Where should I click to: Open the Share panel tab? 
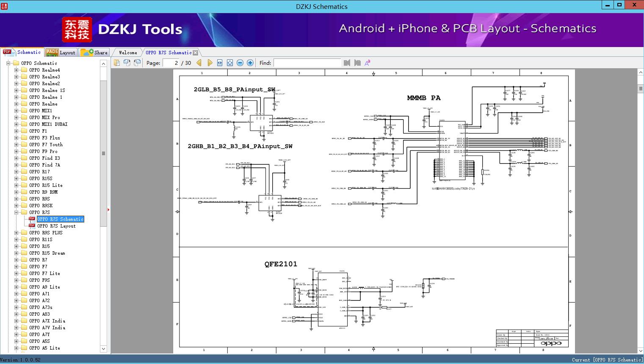click(x=94, y=52)
